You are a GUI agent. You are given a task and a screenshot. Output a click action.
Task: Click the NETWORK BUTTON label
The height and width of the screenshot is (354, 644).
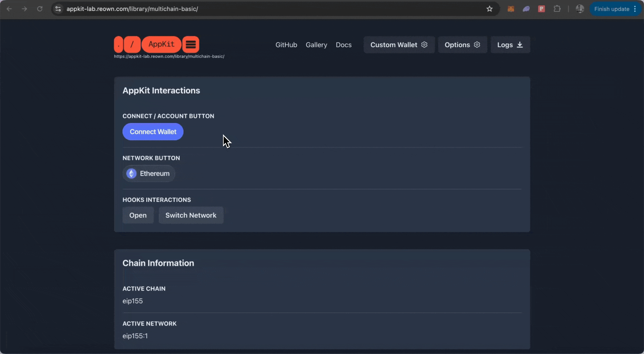151,158
